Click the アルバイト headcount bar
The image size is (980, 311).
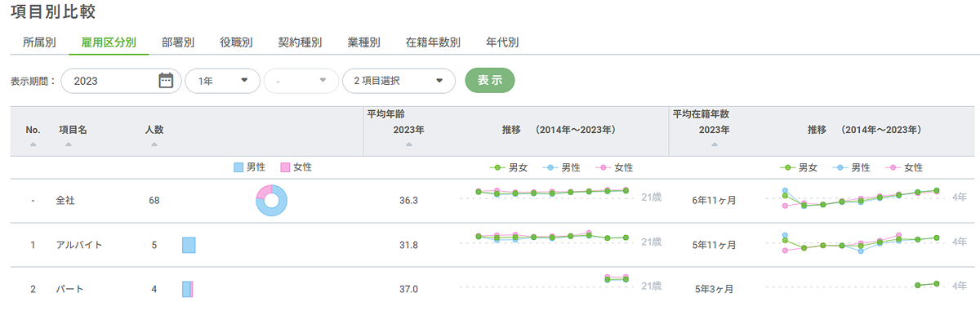[x=189, y=245]
